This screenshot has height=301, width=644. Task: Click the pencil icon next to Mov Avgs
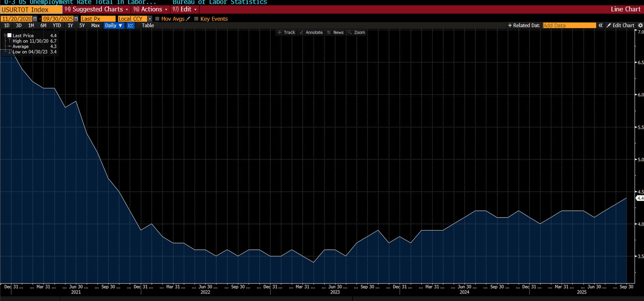[188, 18]
